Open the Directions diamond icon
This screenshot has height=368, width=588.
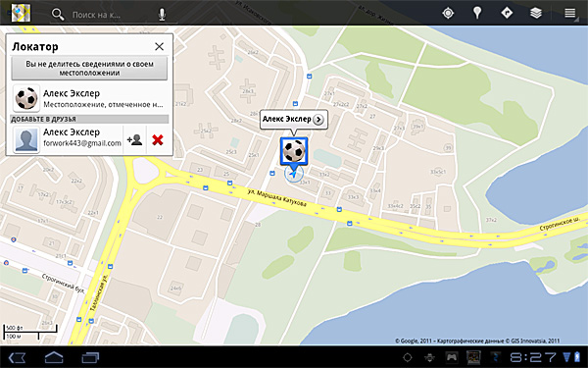(x=507, y=13)
